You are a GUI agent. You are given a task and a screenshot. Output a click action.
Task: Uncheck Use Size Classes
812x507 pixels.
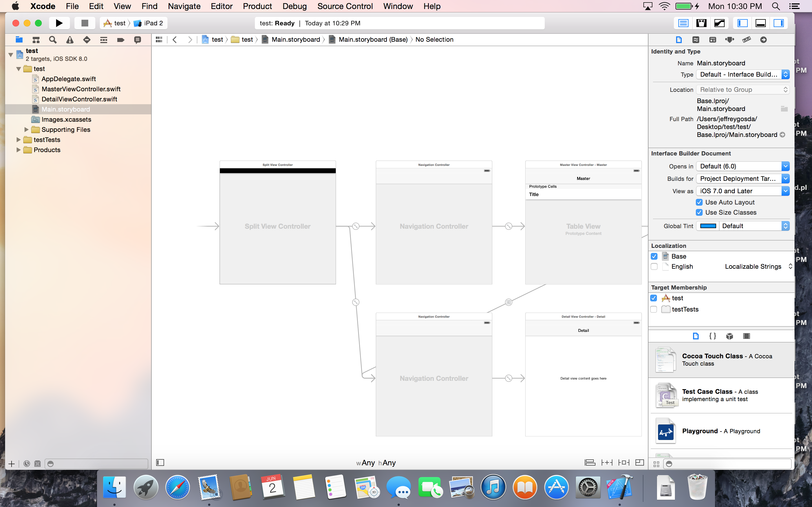click(x=699, y=212)
